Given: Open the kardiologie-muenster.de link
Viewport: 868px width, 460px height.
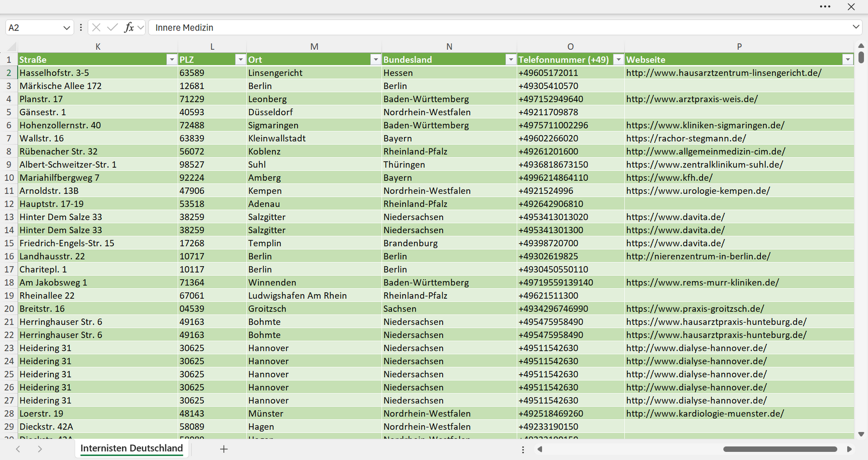Looking at the screenshot, I should coord(705,414).
